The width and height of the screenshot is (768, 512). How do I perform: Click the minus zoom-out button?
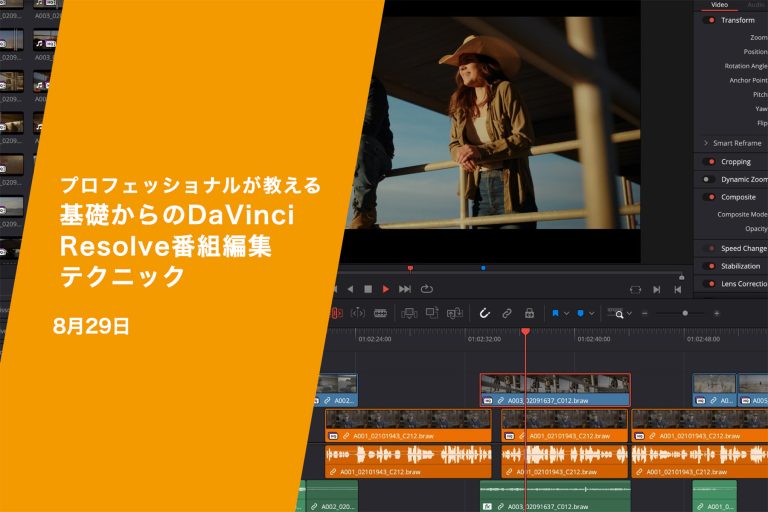645,313
